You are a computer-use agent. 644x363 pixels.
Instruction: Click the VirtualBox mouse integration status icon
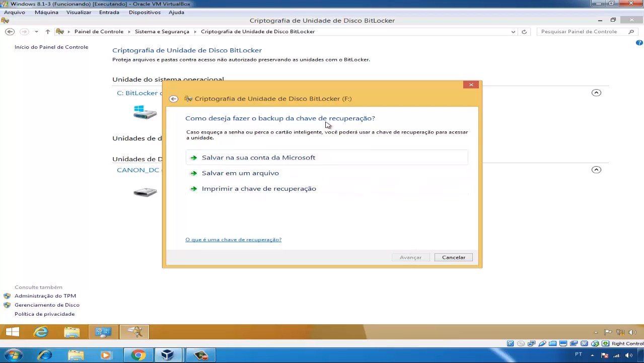pyautogui.click(x=595, y=344)
